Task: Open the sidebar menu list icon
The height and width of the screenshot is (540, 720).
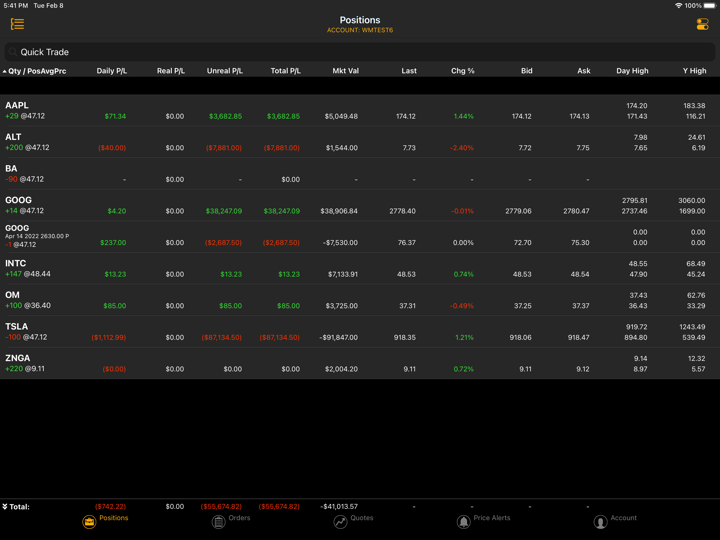Action: pos(17,24)
